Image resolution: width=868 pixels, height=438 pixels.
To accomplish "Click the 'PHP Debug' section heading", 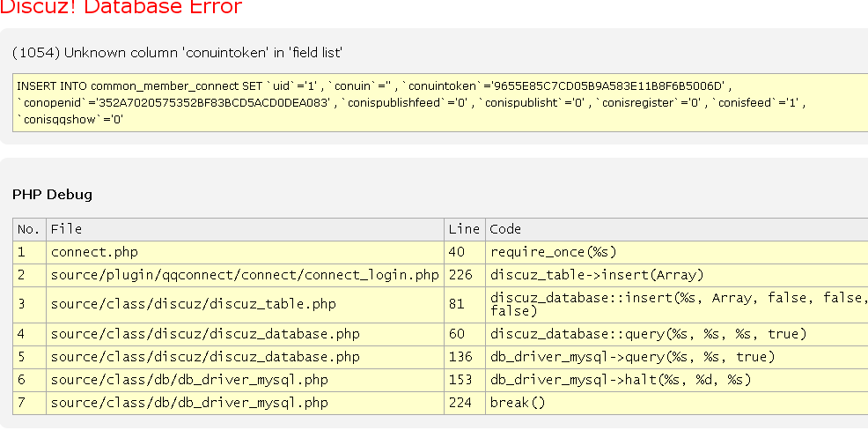I will click(x=52, y=194).
